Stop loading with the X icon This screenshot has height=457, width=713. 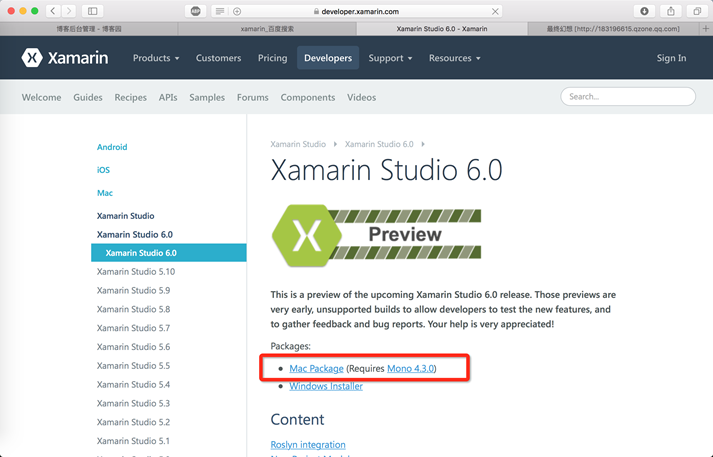(x=495, y=11)
